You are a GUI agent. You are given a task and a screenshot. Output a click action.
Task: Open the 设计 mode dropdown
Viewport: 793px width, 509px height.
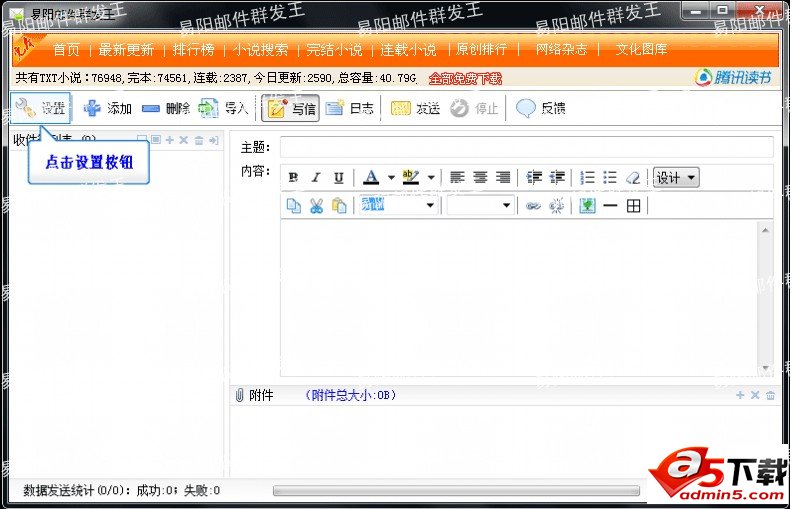tap(676, 178)
